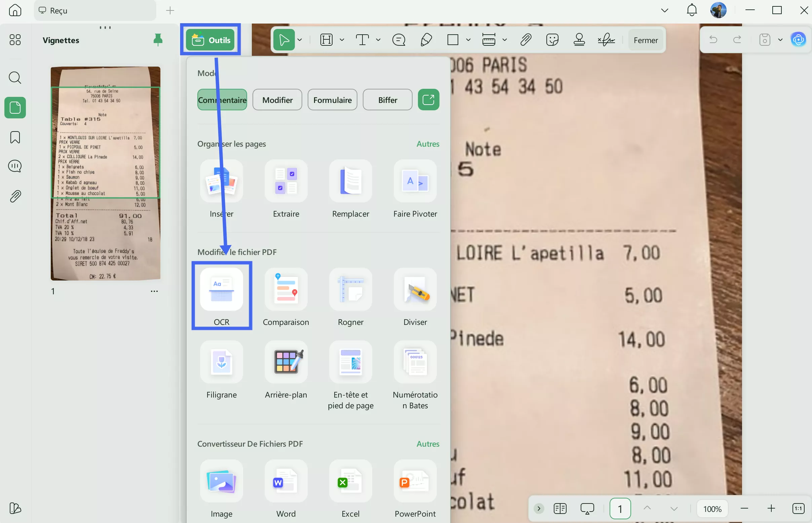Select the Comment bubble annotation tool
Viewport: 812px width, 523px height.
[x=399, y=40]
